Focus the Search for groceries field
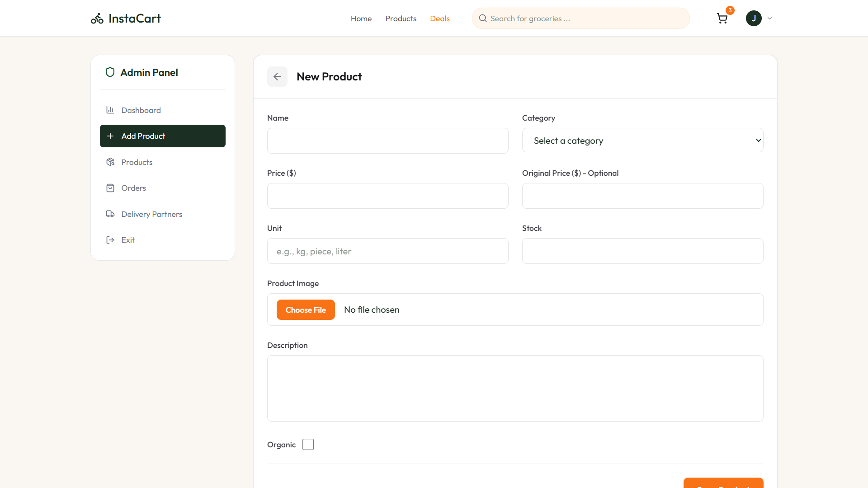The image size is (868, 488). [581, 19]
